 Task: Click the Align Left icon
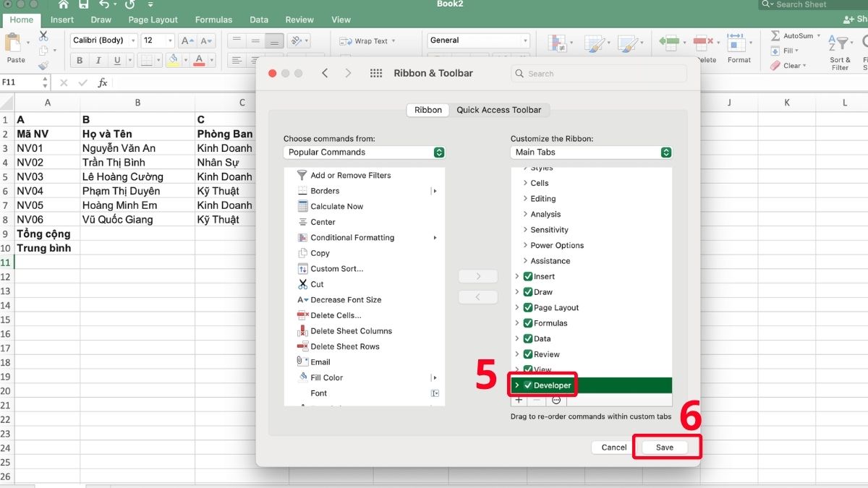[236, 61]
